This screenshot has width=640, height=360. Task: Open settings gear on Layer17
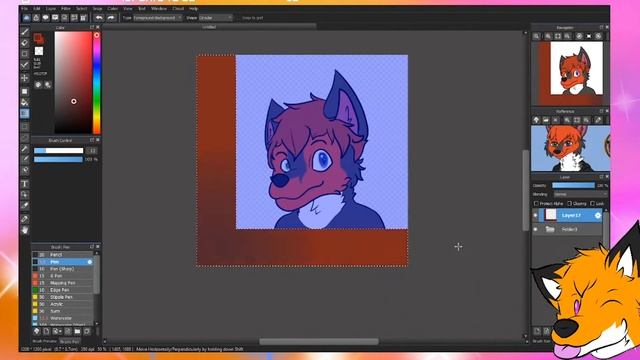598,215
